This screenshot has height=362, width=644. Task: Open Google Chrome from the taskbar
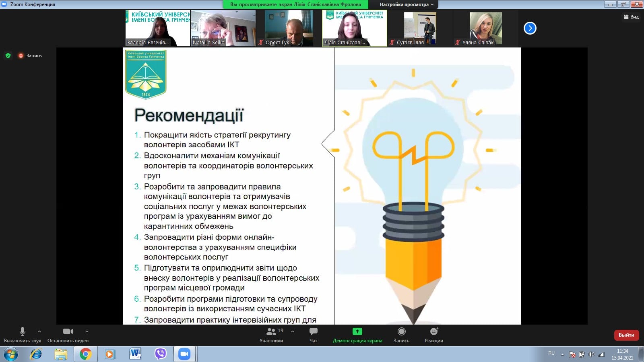click(85, 354)
